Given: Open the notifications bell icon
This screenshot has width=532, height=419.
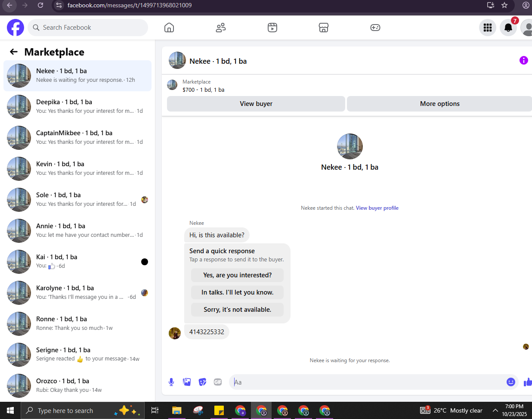Looking at the screenshot, I should tap(508, 28).
